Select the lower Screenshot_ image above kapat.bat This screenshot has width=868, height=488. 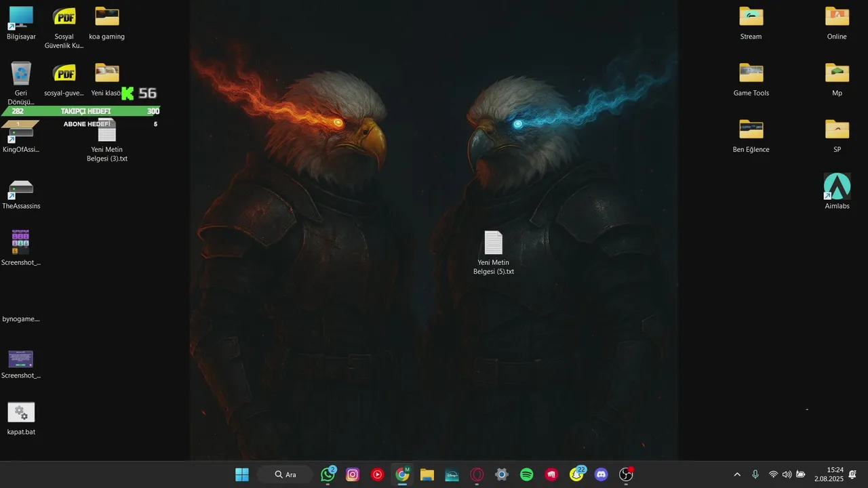pos(21,364)
